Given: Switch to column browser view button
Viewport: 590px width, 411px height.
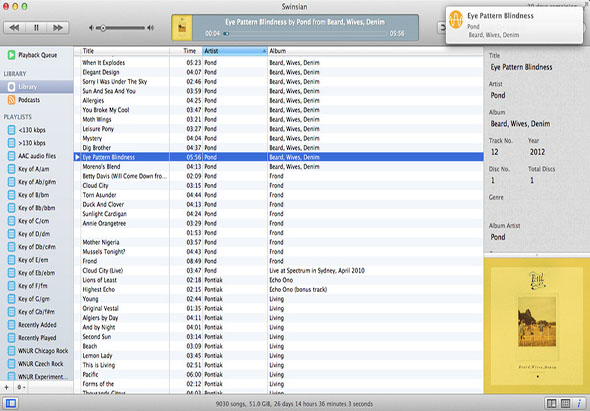Looking at the screenshot, I should coord(552,403).
